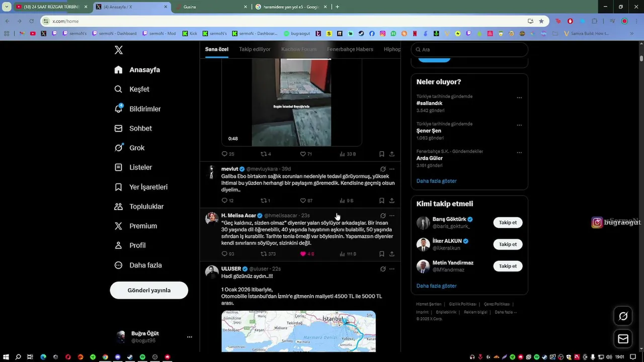Bookmark mevlut's post

382,201
